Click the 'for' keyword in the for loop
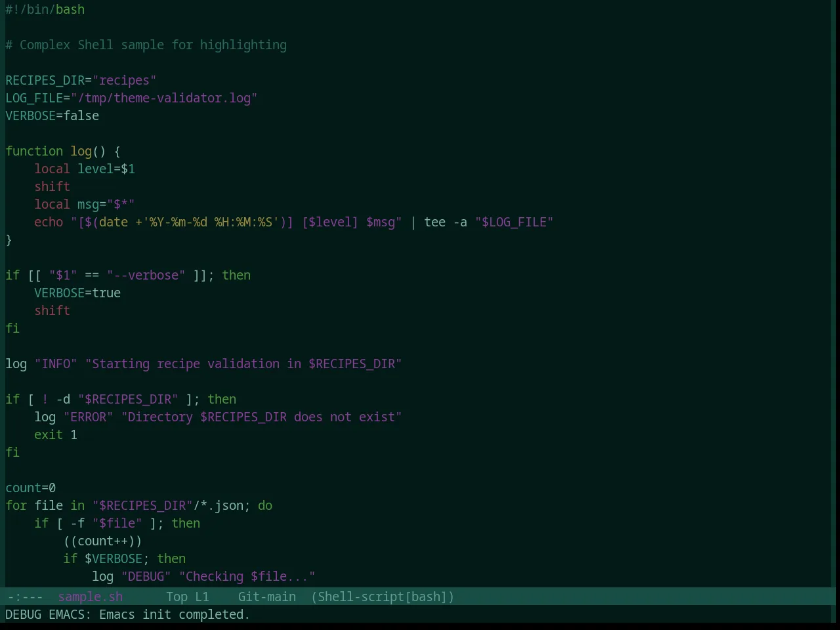Screen dimensions: 840x630 (x=16, y=505)
